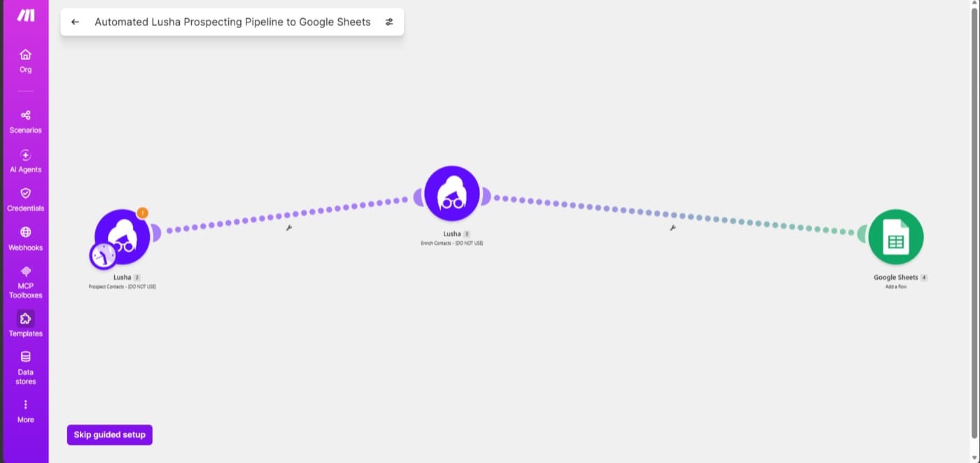980x463 pixels.
Task: Open MCP Toolboxes
Action: (x=25, y=282)
